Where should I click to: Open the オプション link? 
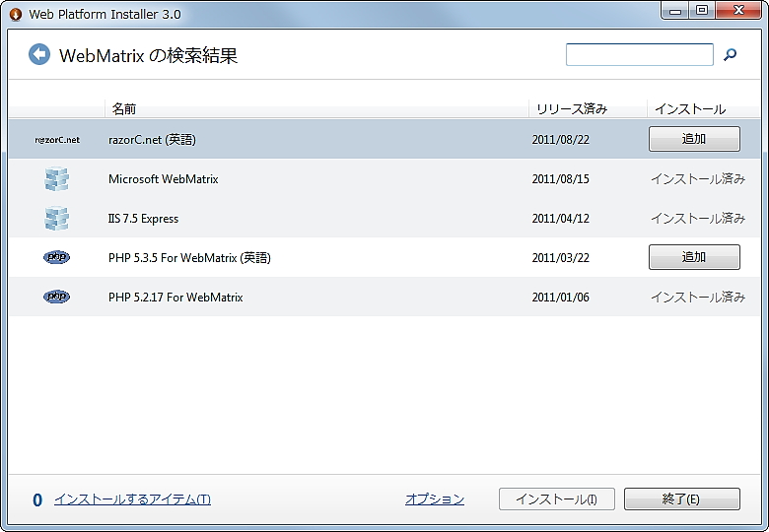point(435,499)
